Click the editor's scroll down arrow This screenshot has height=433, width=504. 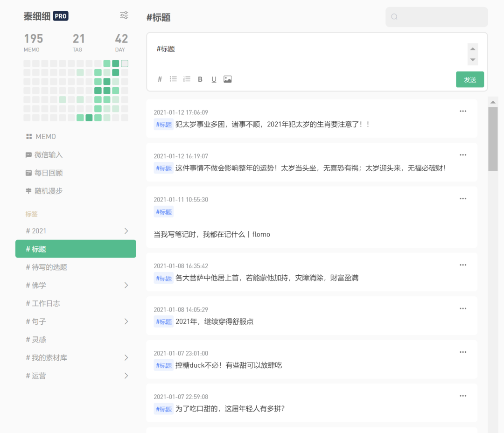(x=473, y=60)
